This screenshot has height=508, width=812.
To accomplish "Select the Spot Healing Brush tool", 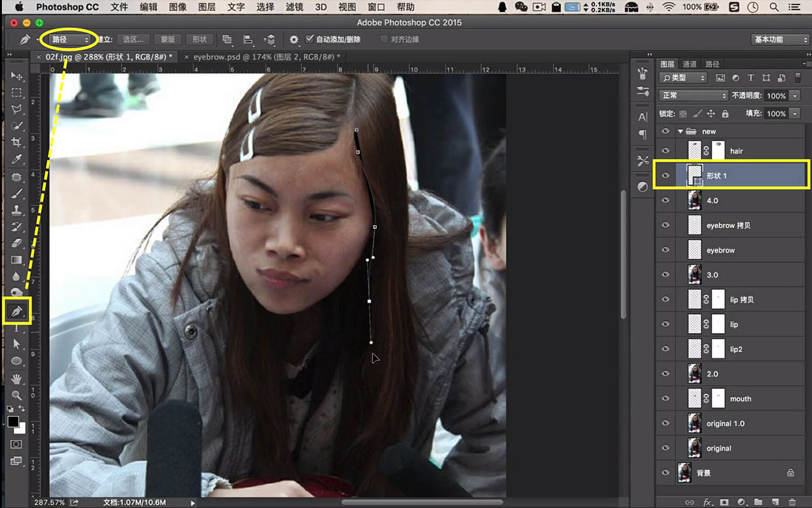I will point(16,176).
